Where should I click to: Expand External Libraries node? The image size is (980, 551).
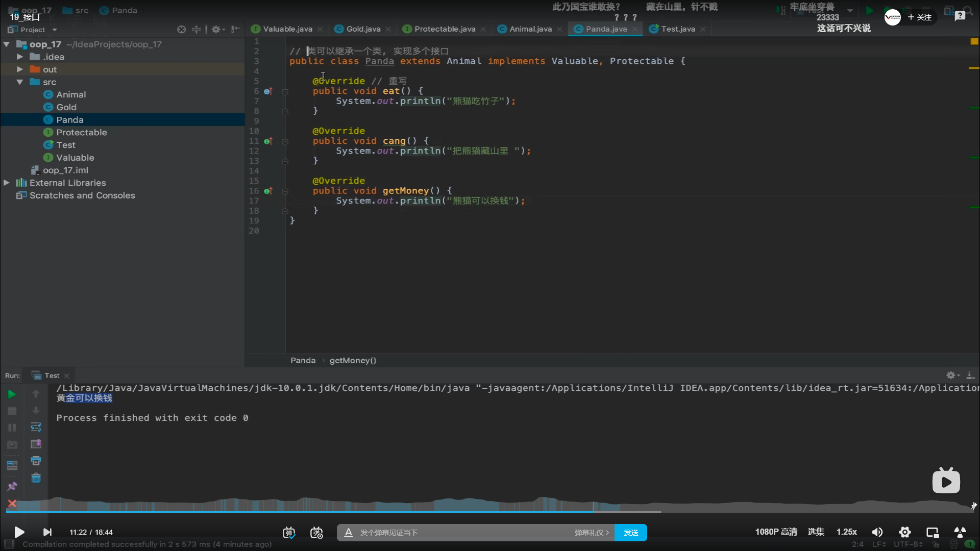(x=7, y=183)
